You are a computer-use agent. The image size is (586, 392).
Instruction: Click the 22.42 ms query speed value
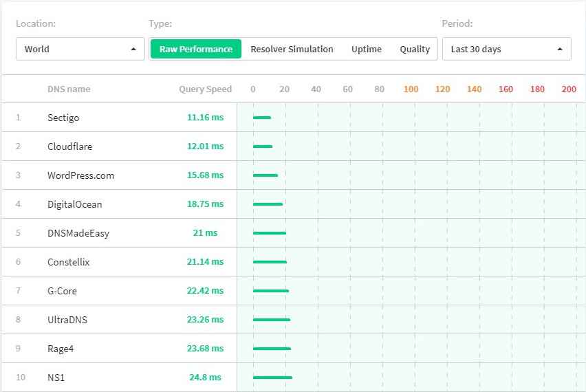click(x=205, y=290)
